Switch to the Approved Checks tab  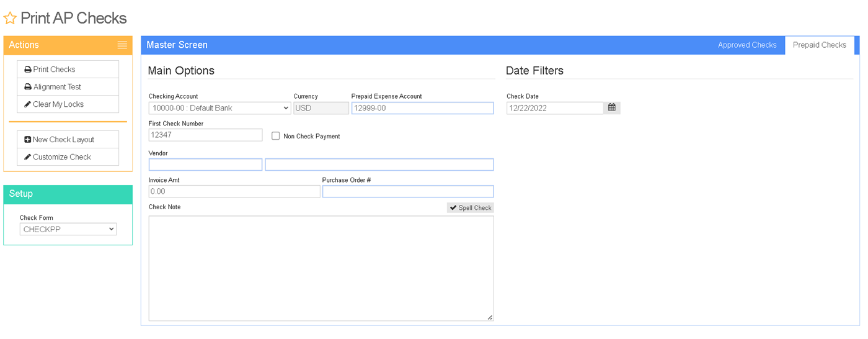[747, 45]
